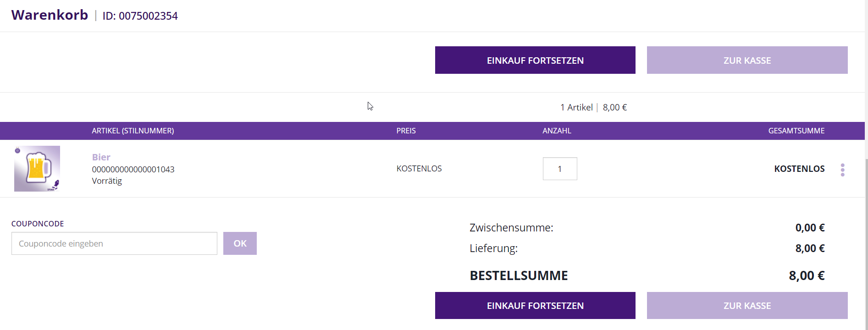
Task: Click the BESTELLSUMME total amount 8,00 €
Action: pyautogui.click(x=807, y=275)
